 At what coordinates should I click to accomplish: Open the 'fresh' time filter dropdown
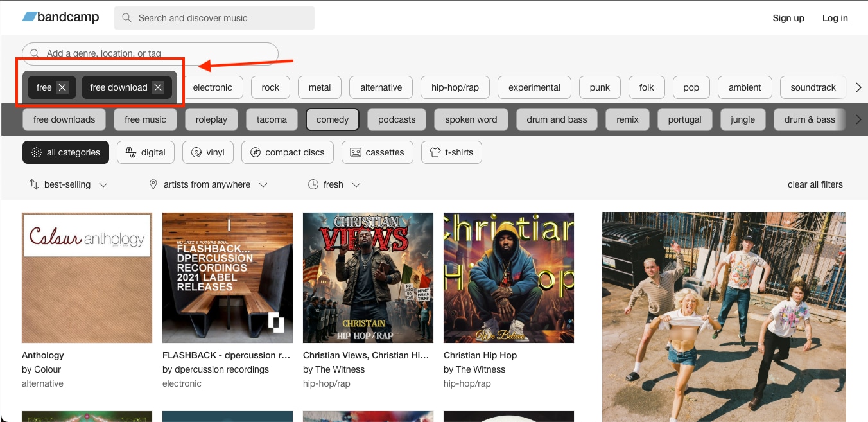click(333, 184)
